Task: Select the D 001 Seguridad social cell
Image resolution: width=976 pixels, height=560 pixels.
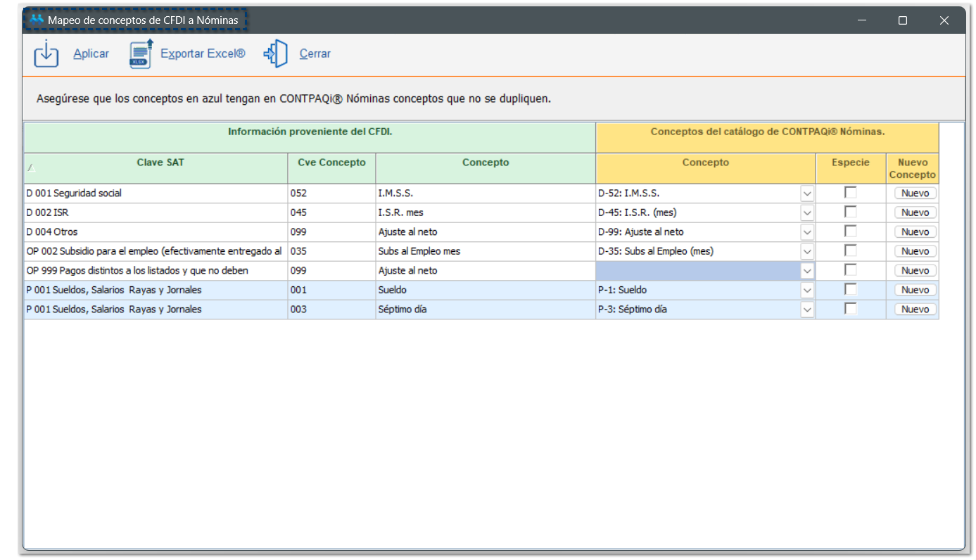Action: click(155, 193)
